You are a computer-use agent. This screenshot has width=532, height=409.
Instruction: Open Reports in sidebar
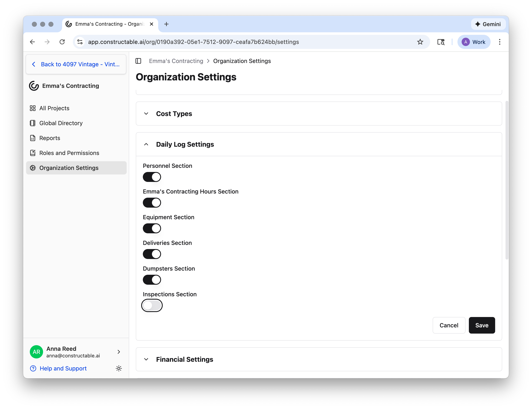(x=76, y=138)
